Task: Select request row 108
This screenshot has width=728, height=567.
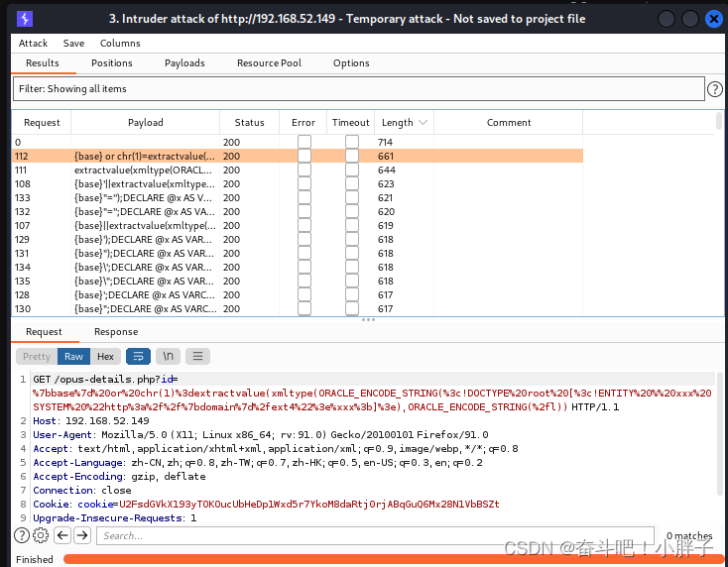Action: point(298,183)
